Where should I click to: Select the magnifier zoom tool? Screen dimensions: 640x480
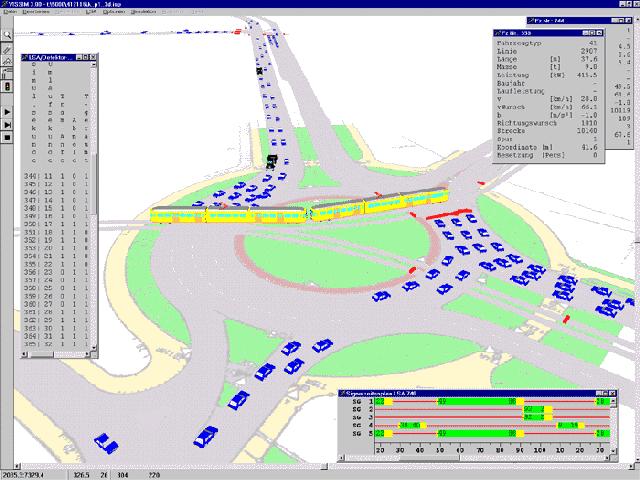pos(6,33)
